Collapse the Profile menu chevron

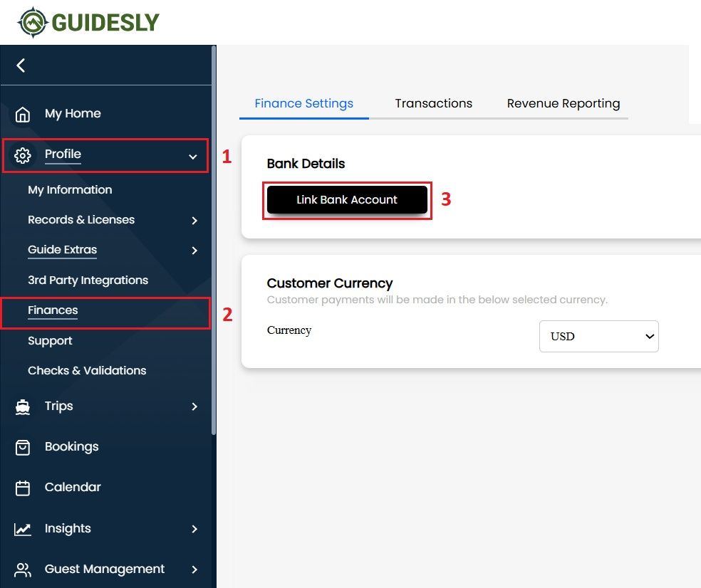pos(192,156)
